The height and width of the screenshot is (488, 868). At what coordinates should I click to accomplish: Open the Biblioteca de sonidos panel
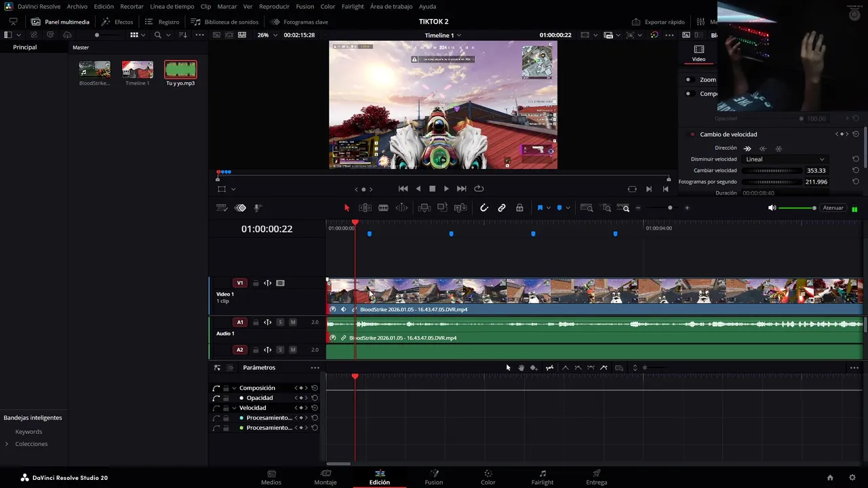[224, 22]
